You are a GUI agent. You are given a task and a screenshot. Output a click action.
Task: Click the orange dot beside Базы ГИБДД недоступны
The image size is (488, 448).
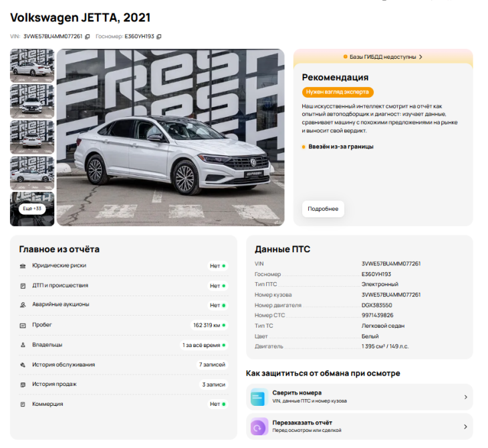click(345, 57)
